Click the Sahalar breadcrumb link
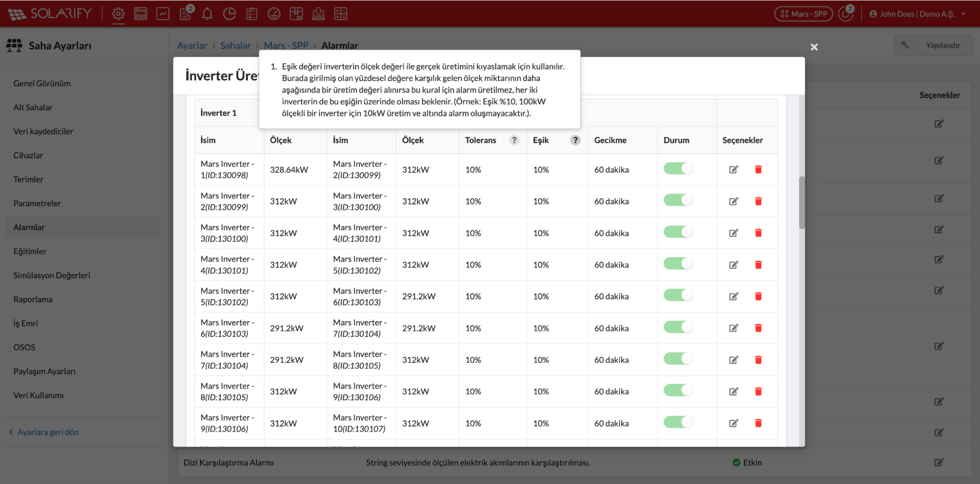The height and width of the screenshot is (484, 980). coord(235,46)
